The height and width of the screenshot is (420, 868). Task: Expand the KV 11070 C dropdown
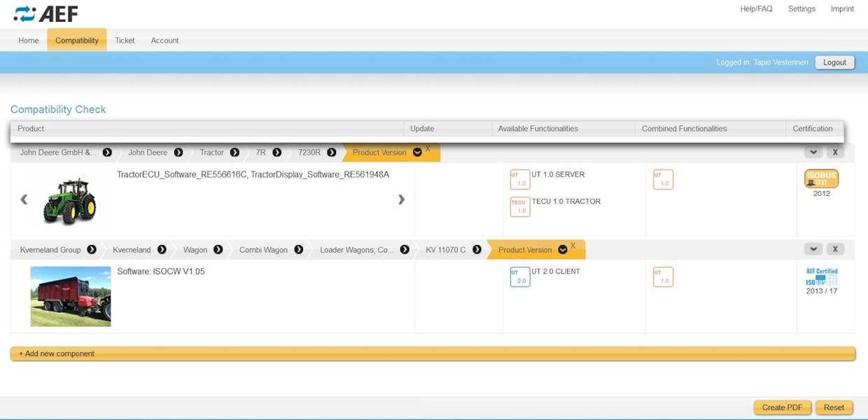[477, 250]
